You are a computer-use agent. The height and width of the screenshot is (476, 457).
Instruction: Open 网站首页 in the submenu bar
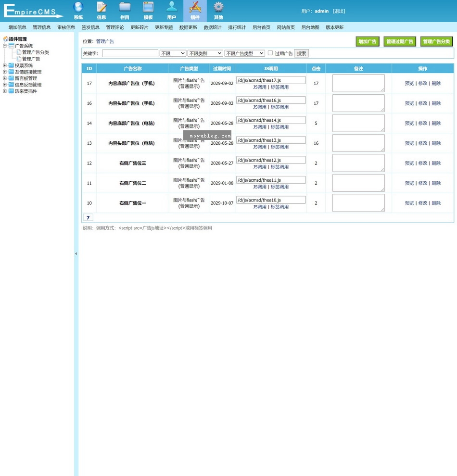pos(286,27)
